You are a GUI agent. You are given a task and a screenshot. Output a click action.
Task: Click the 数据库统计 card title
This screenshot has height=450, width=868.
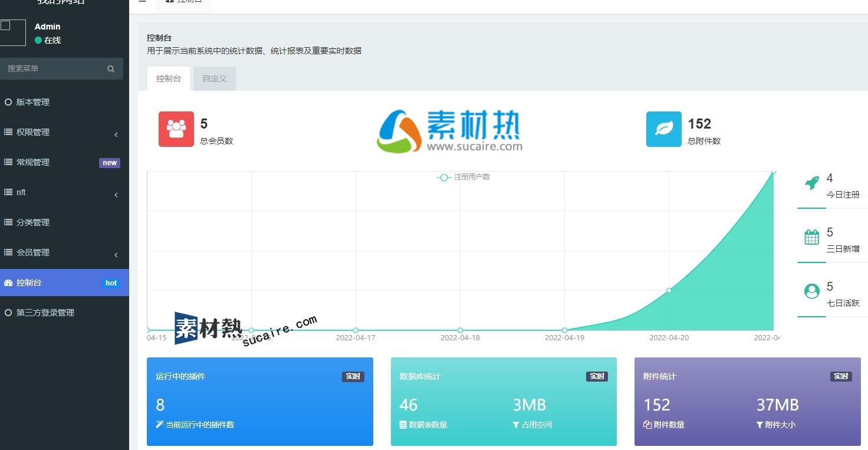coord(420,376)
